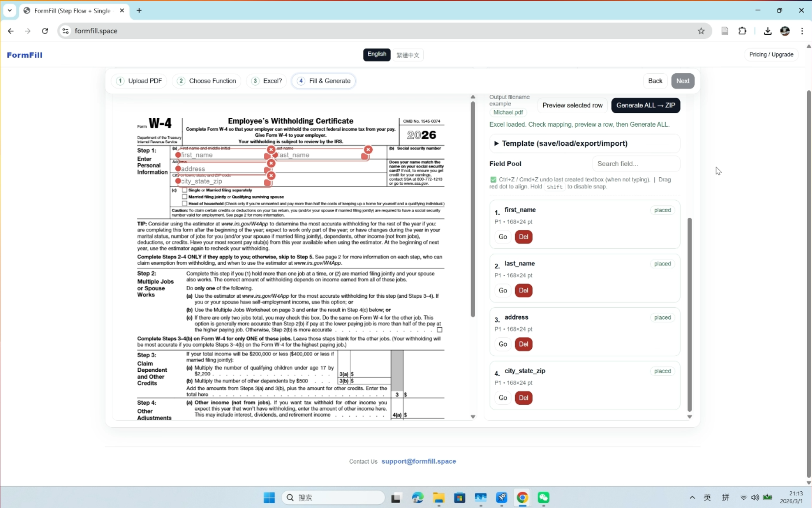Launch WeChat from the taskbar

[x=543, y=497]
